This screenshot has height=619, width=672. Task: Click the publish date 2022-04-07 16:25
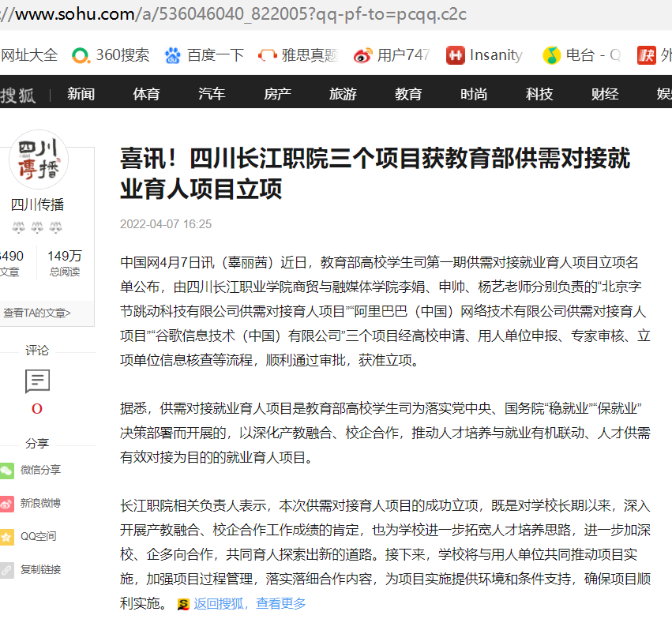166,224
